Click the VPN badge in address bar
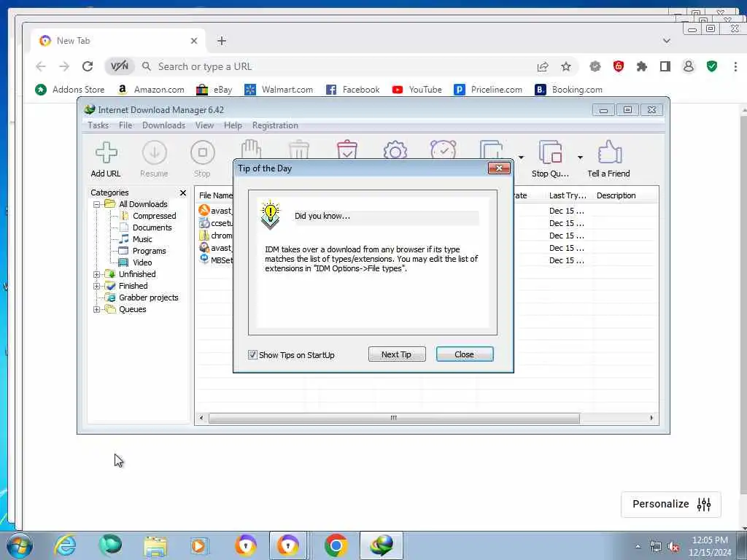Image resolution: width=747 pixels, height=560 pixels. tap(120, 66)
